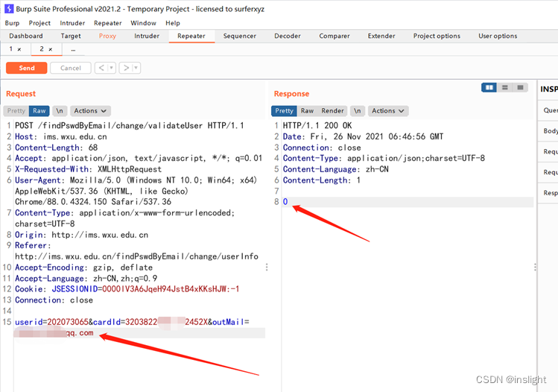Switch Request view to Pretty

click(16, 111)
